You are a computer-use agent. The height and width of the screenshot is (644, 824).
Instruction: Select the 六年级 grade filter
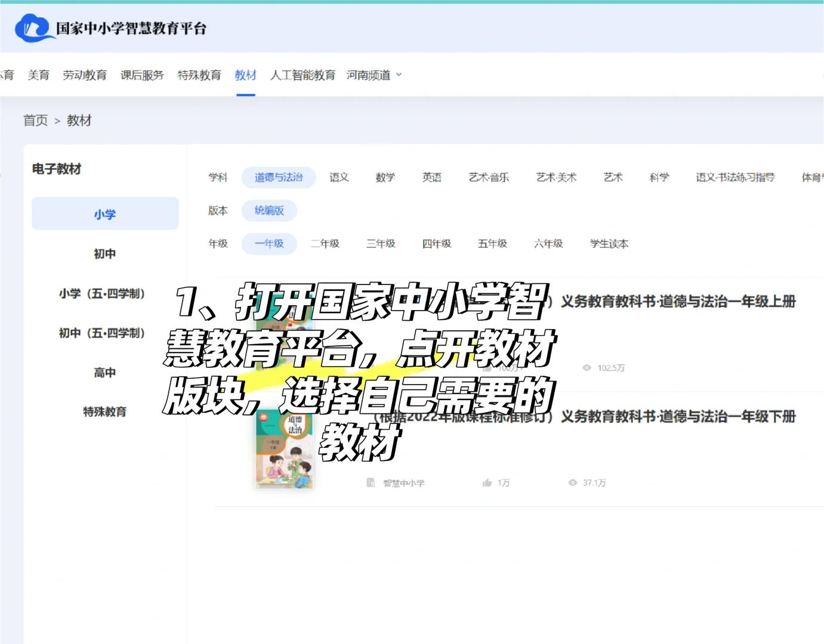(548, 243)
